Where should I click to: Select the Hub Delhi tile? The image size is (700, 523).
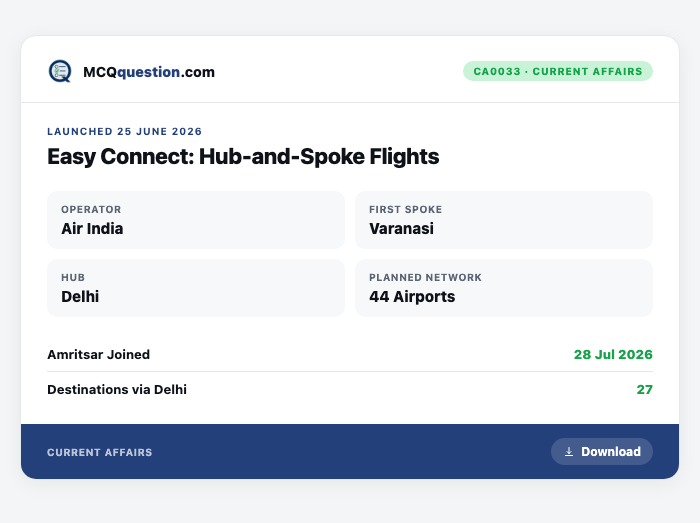pyautogui.click(x=196, y=288)
